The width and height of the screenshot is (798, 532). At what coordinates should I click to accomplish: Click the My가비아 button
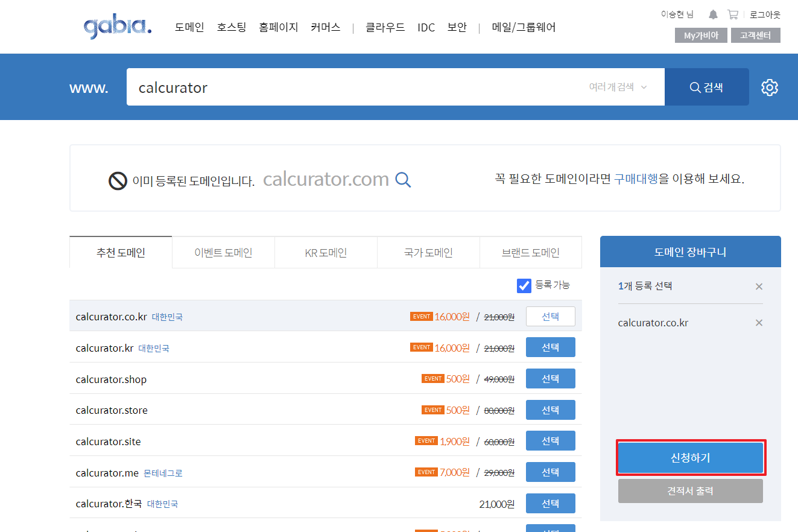point(701,36)
